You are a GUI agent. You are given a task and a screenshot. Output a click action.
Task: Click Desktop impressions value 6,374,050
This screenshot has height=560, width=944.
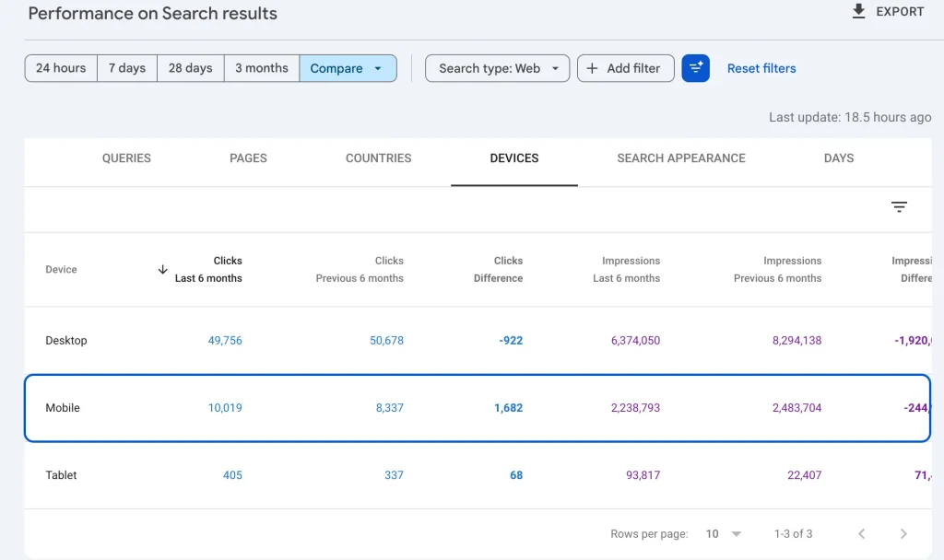tap(635, 341)
